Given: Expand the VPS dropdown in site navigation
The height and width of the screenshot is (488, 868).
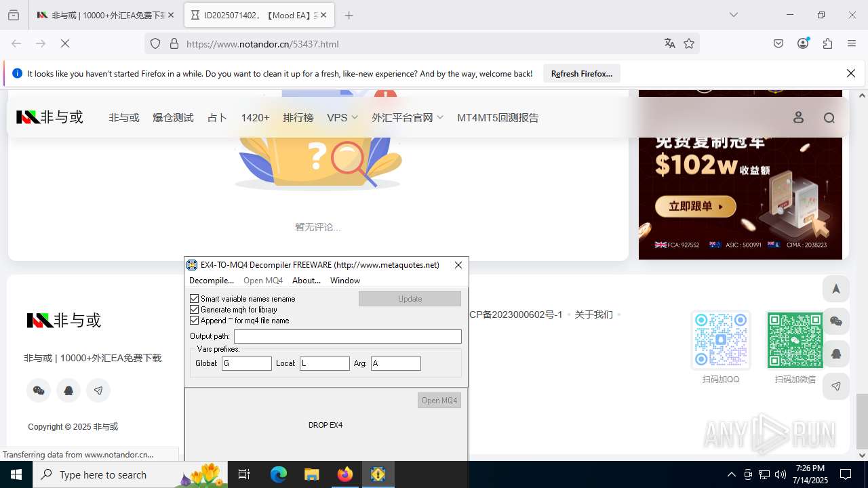Looking at the screenshot, I should pyautogui.click(x=342, y=117).
